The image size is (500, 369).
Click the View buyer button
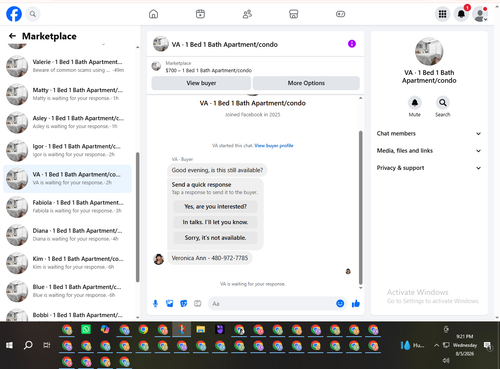(x=201, y=83)
